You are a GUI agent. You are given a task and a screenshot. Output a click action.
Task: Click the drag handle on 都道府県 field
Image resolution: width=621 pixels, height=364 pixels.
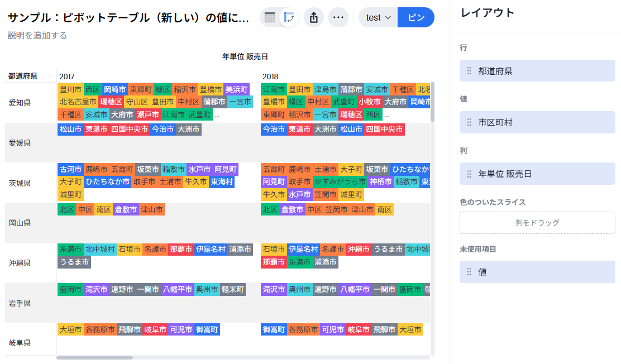coord(469,71)
